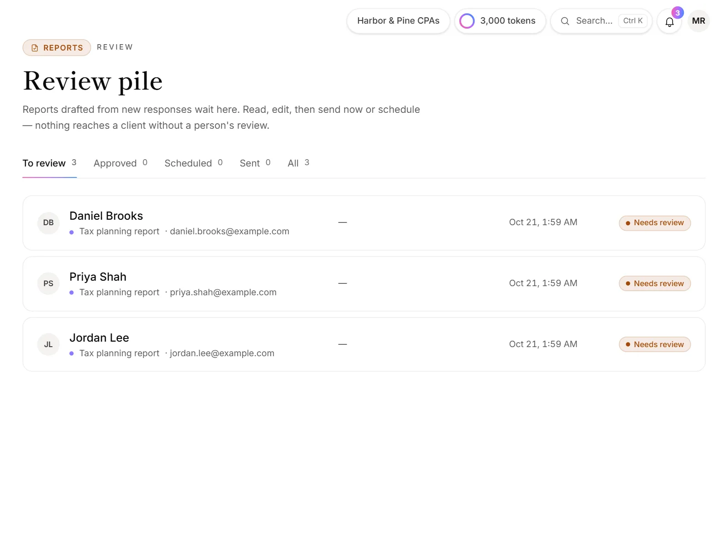Click the Ctrl K shortcut hint
This screenshot has width=728, height=560.
633,21
